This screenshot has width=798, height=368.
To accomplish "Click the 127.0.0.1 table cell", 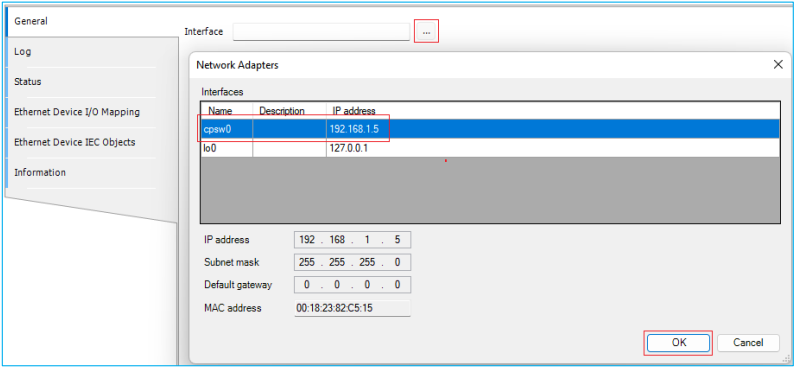I will pos(553,148).
